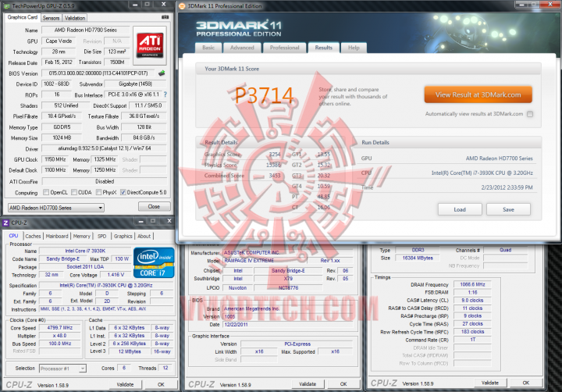Open the Processor #1 selection dropdown
The image size is (562, 392).
tap(62, 369)
